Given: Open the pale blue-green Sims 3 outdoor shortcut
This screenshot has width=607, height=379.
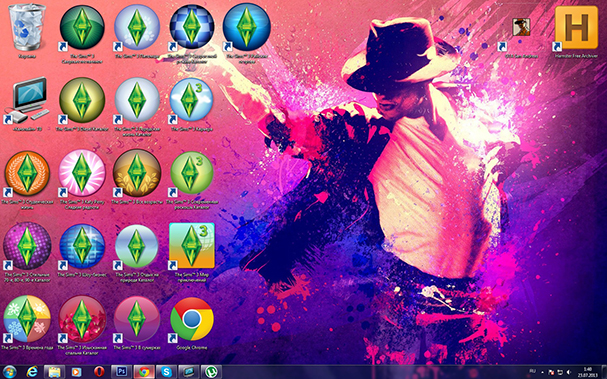Looking at the screenshot, I should point(137,246).
